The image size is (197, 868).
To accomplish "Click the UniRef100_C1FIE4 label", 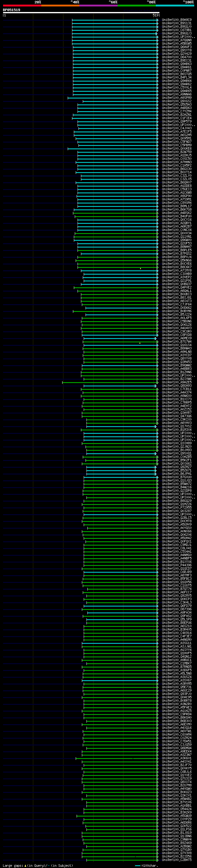I will pyautogui.click(x=177, y=118).
